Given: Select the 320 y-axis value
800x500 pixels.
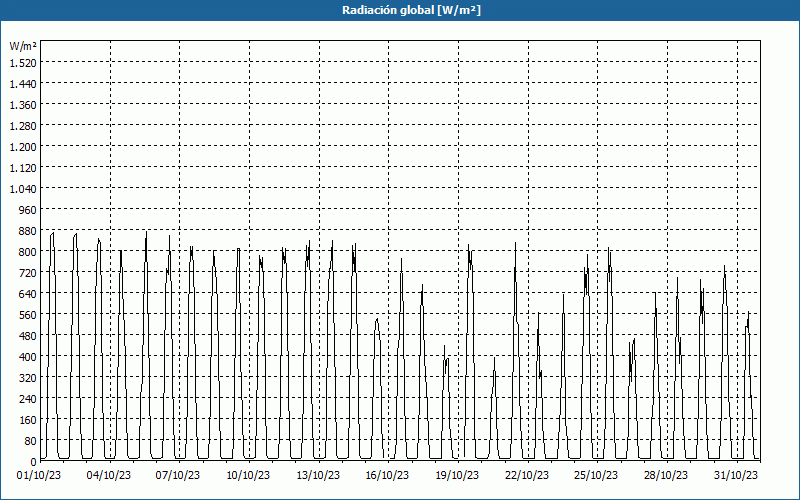Looking at the screenshot, I should coord(28,378).
